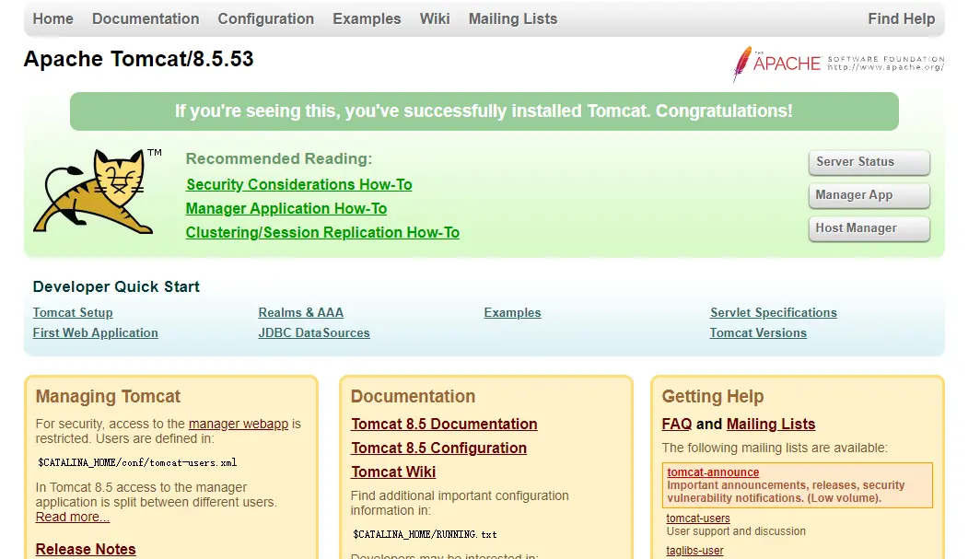Click the Tomcat cat mascot image

(x=98, y=192)
